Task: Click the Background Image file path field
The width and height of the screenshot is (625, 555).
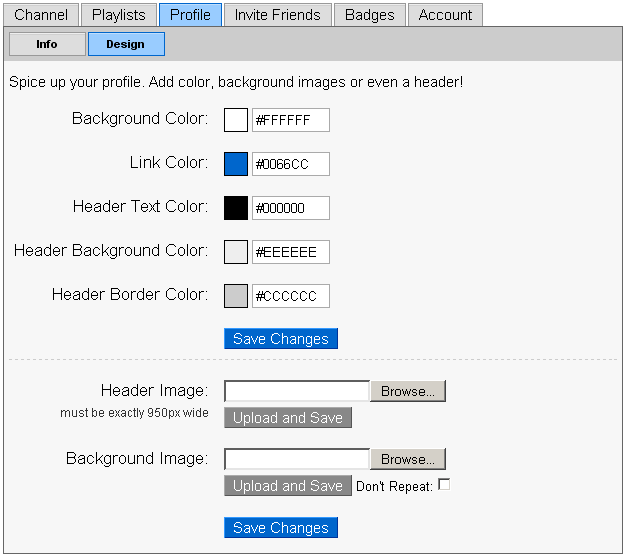Action: (297, 459)
